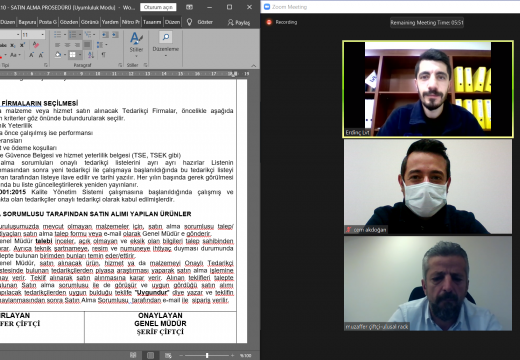Switch to read mode view icon
The image size is (520, 360).
(133, 355)
